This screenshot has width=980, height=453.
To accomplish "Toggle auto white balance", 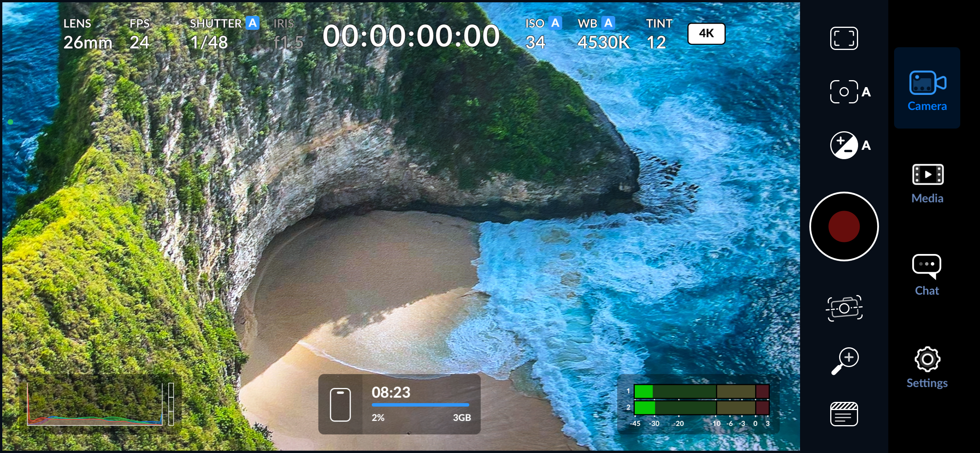I will point(608,23).
